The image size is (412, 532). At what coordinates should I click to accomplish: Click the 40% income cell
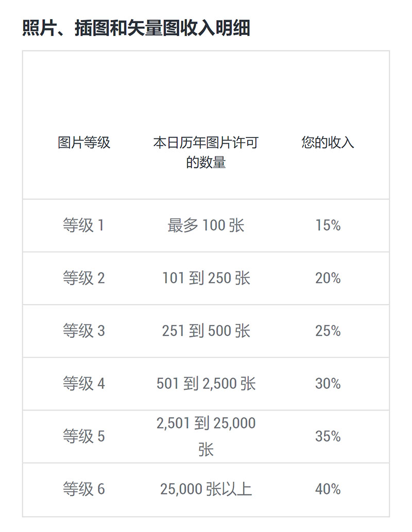[328, 489]
